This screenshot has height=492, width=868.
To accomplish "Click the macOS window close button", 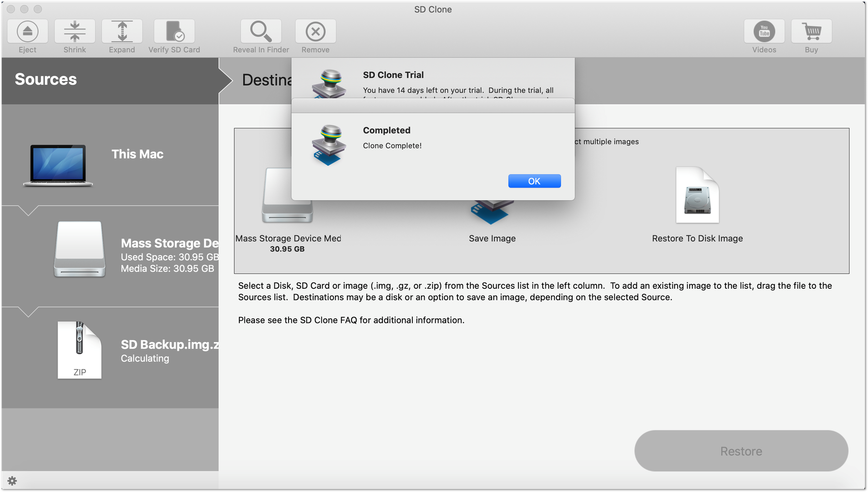I will [x=11, y=9].
